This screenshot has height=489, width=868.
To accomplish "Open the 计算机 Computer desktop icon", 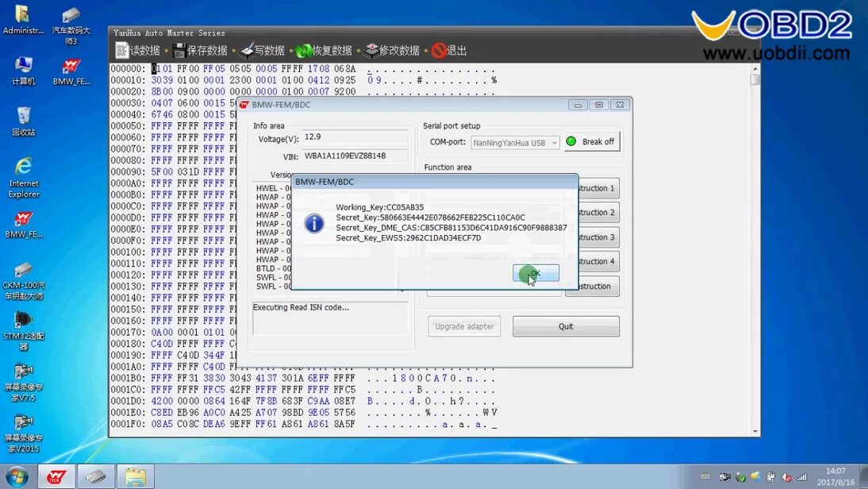I will [23, 71].
